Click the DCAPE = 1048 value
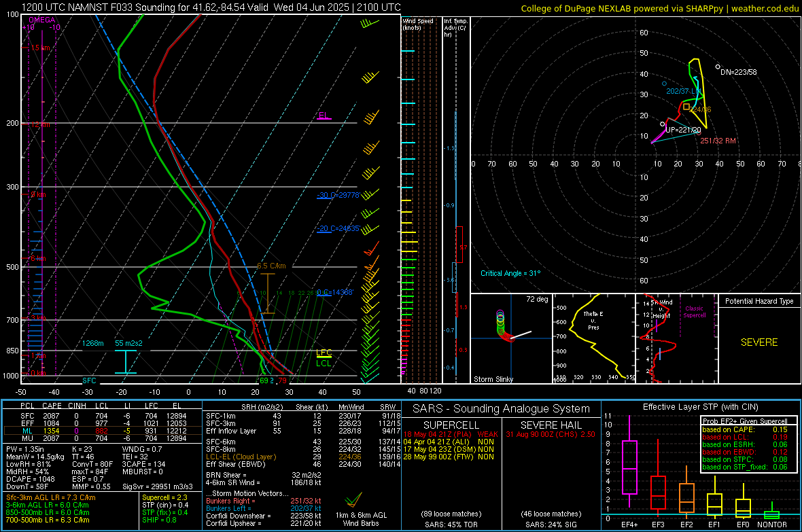The height and width of the screenshot is (532, 802). pyautogui.click(x=31, y=479)
